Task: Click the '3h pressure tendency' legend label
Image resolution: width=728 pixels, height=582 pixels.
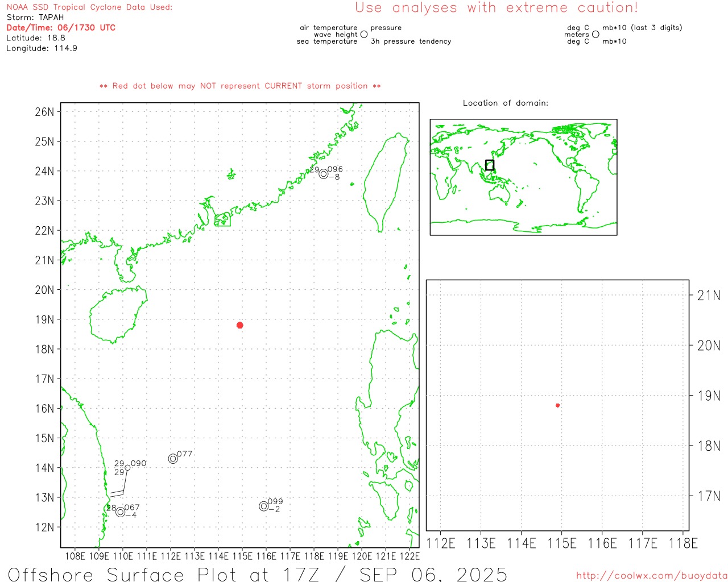Action: coord(411,41)
